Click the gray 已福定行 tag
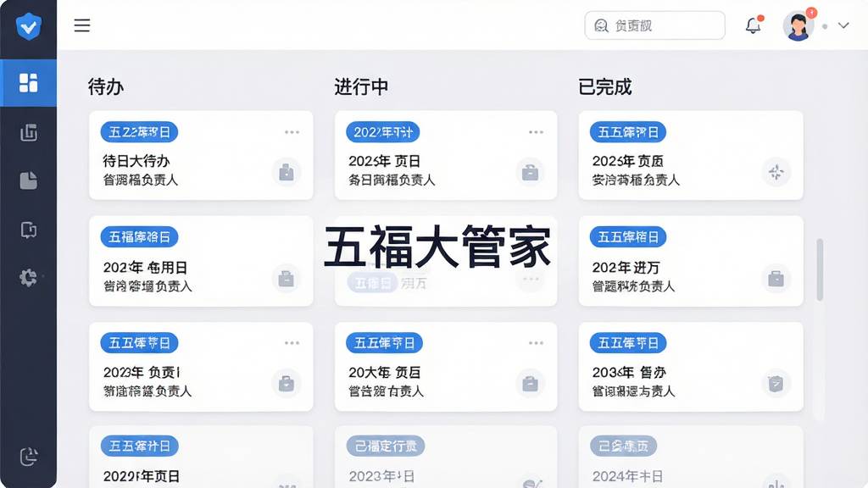868x488 pixels. (386, 446)
